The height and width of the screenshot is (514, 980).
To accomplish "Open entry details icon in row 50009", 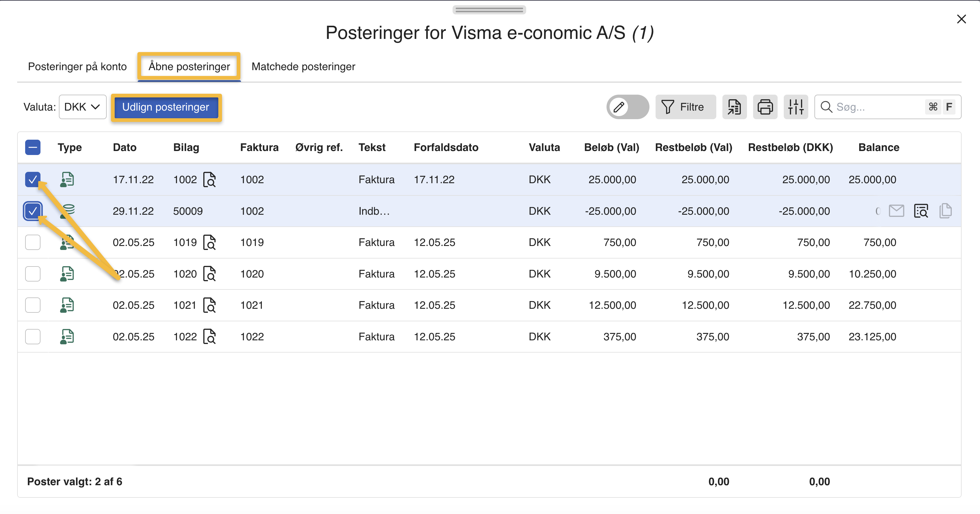I will (921, 211).
